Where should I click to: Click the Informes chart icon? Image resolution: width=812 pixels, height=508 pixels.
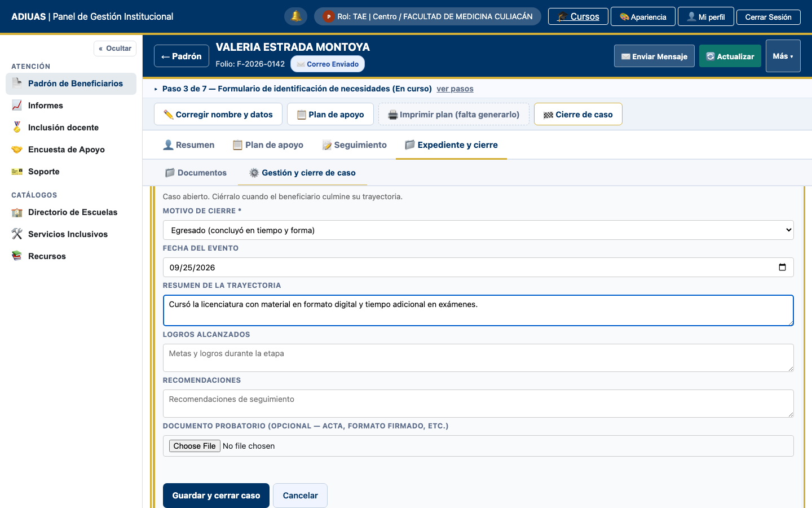point(17,105)
